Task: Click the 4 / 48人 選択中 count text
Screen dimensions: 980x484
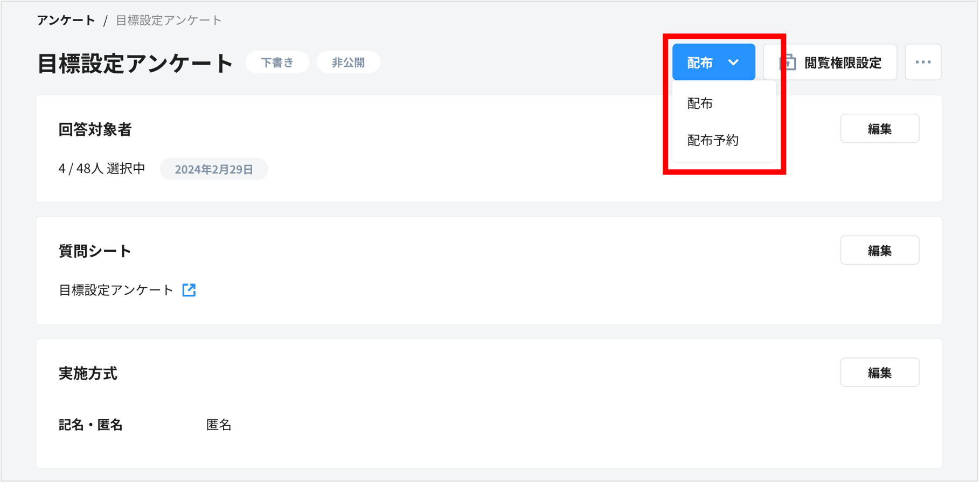Action: [102, 169]
